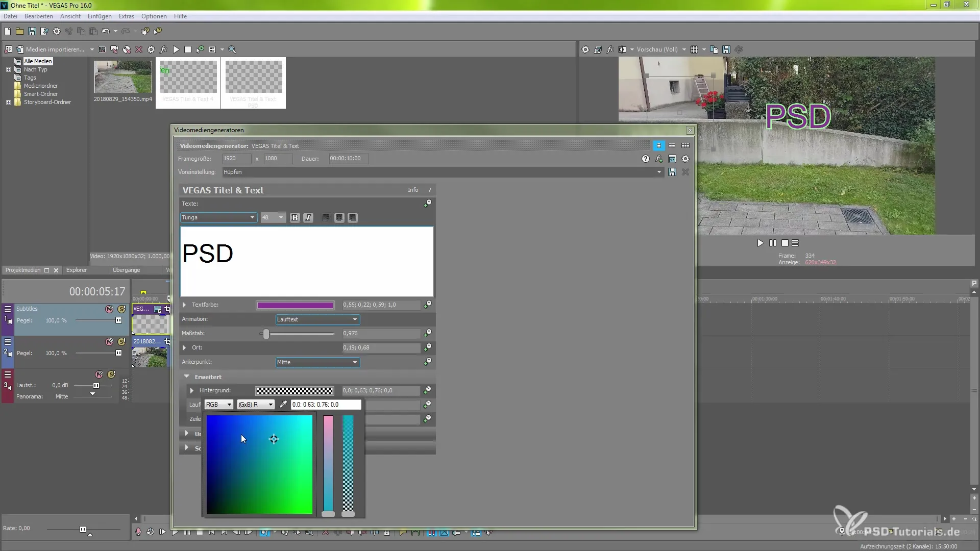Image resolution: width=980 pixels, height=551 pixels.
Task: Click the Framegröße width field 1920
Action: pos(236,159)
